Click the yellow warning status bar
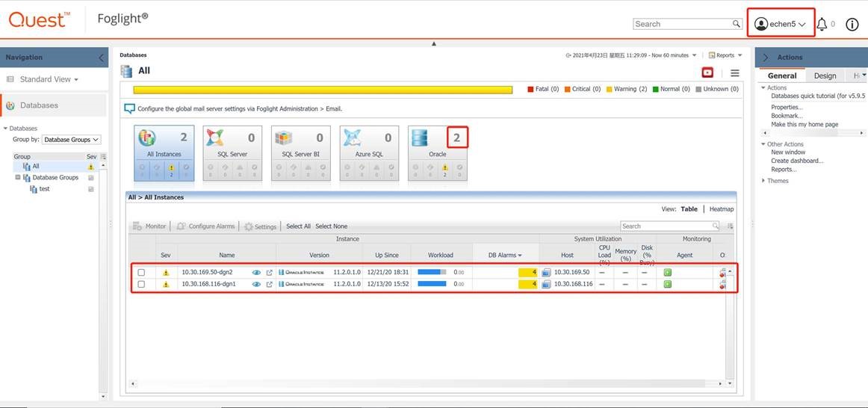Image resolution: width=868 pixels, height=408 pixels. tap(323, 89)
